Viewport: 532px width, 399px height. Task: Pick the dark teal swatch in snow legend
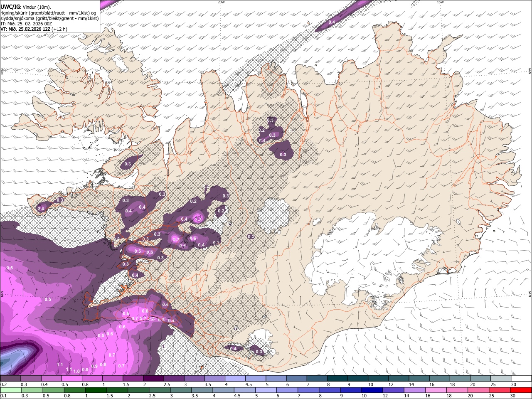pos(337,378)
